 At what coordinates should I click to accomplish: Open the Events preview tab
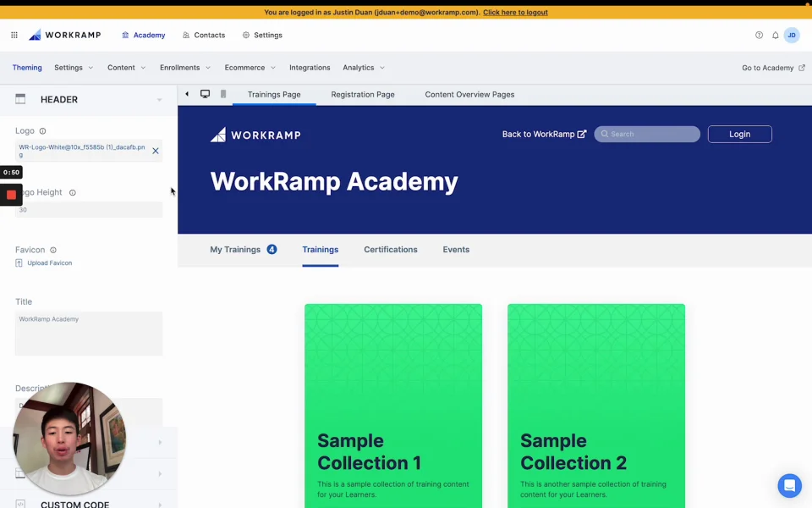(456, 249)
